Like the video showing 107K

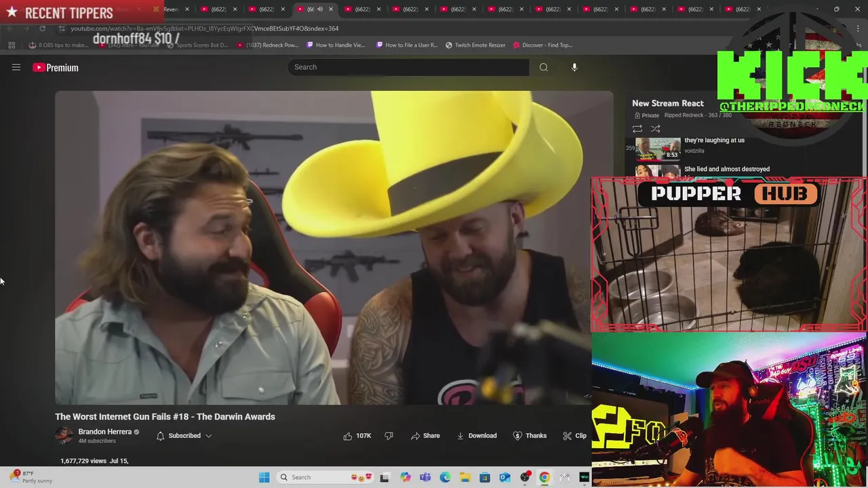[x=357, y=436]
